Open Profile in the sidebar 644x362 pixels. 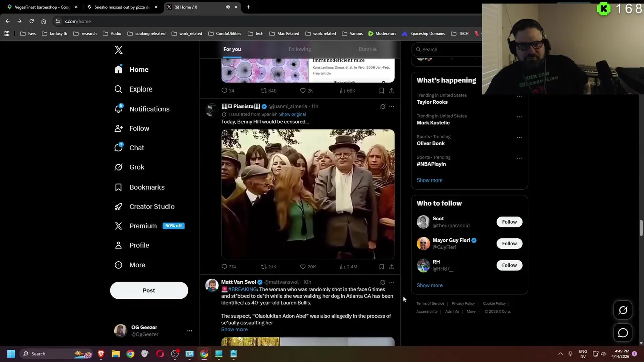pyautogui.click(x=132, y=245)
